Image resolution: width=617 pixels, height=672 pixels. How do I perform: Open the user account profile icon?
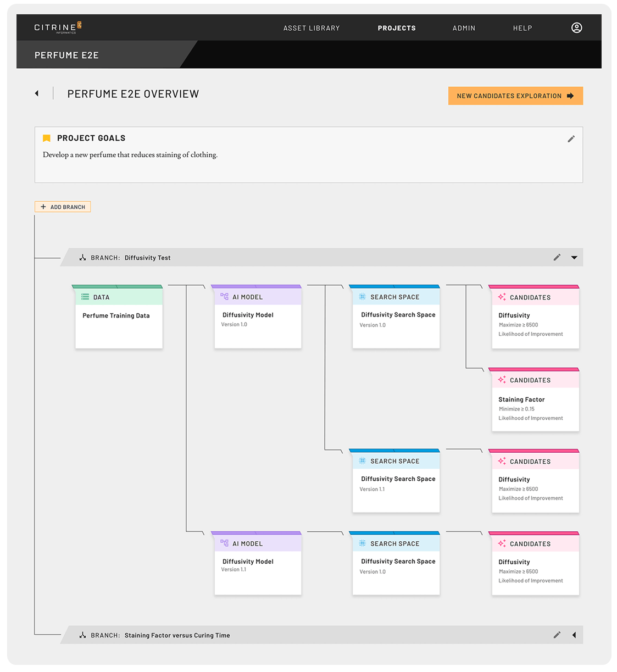[x=576, y=28]
